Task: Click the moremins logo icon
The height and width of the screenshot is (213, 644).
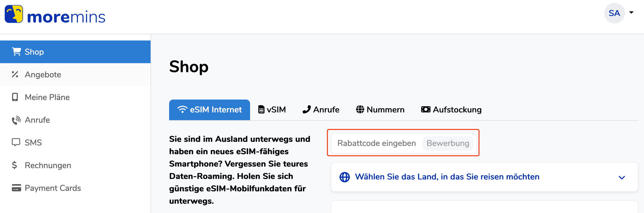Action: (x=14, y=14)
